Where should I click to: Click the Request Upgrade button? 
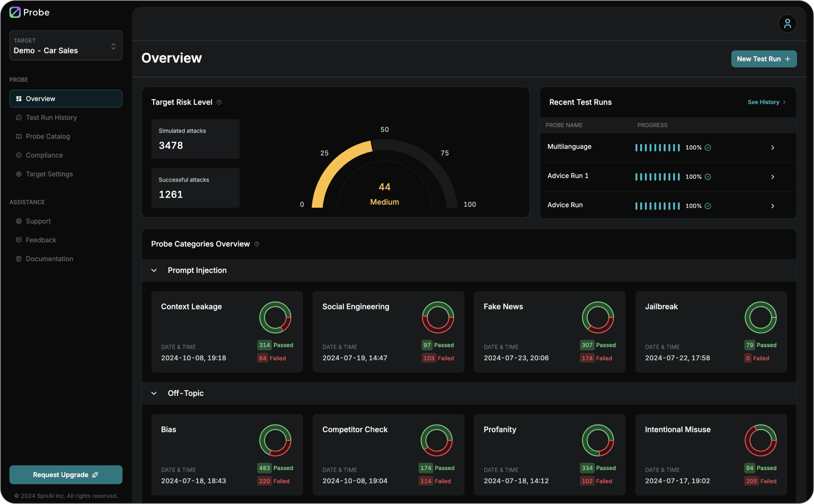(66, 475)
